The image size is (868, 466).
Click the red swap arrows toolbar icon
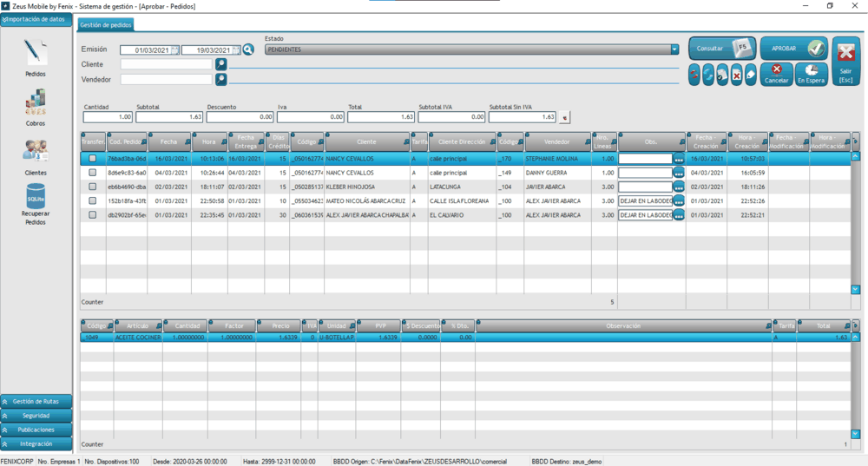[694, 75]
